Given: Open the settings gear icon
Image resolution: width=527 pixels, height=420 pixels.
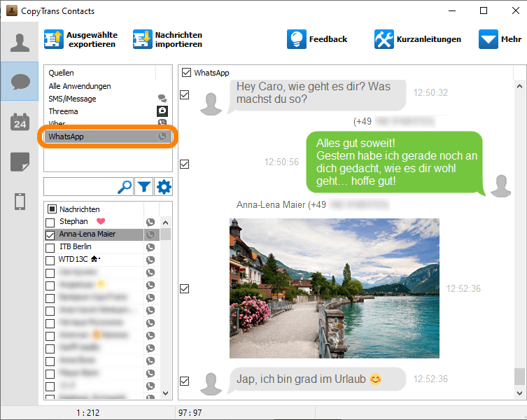Looking at the screenshot, I should pos(164,187).
